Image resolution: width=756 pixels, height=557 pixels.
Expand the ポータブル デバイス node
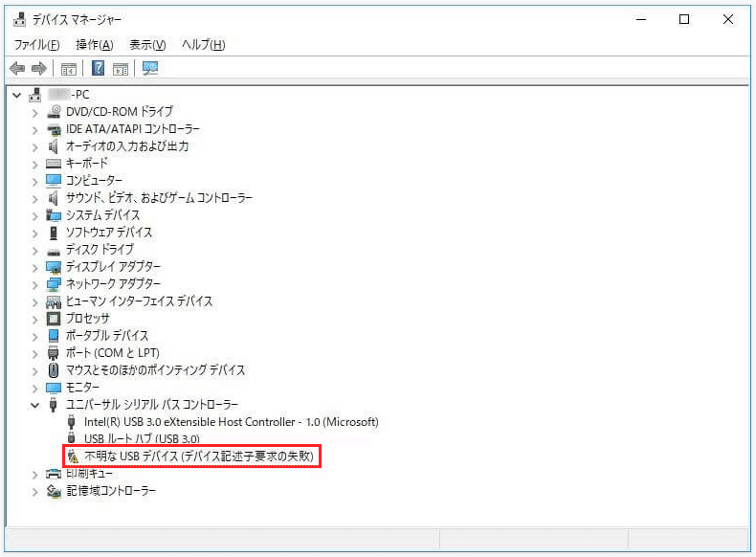tap(34, 337)
